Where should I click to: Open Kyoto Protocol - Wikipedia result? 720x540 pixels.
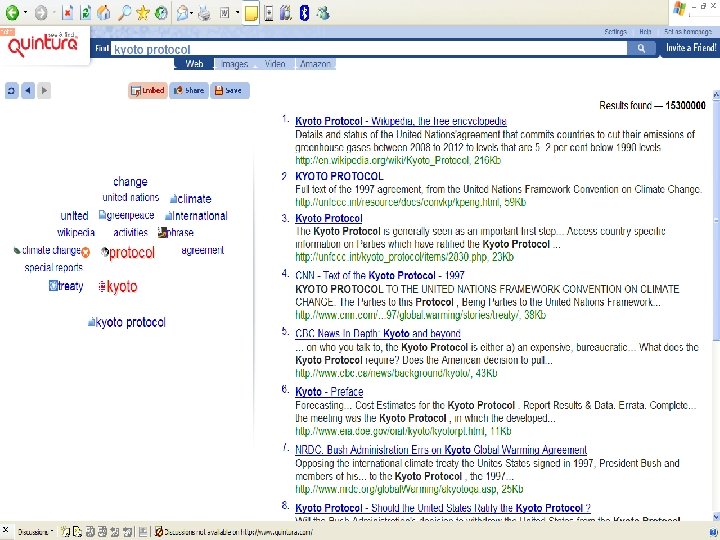401,121
